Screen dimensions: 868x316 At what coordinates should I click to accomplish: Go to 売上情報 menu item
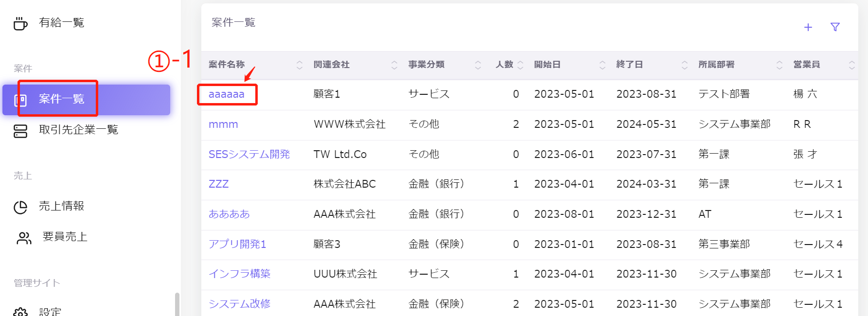point(62,206)
